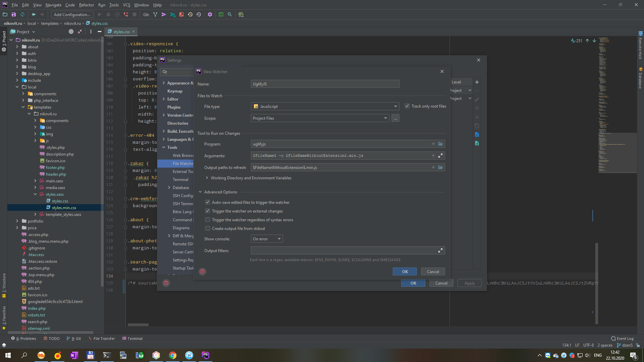Open Git show history clock icon
This screenshot has height=362, width=644.
(190, 14)
